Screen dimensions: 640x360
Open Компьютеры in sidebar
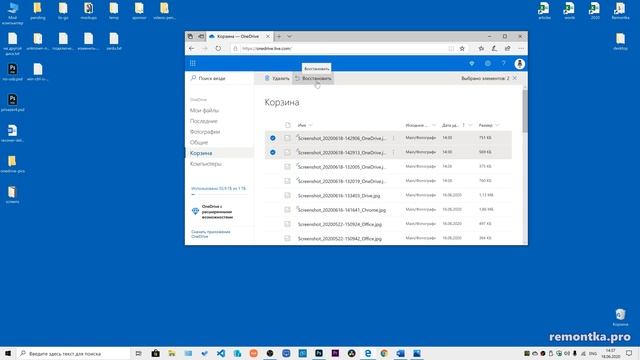[x=206, y=164]
